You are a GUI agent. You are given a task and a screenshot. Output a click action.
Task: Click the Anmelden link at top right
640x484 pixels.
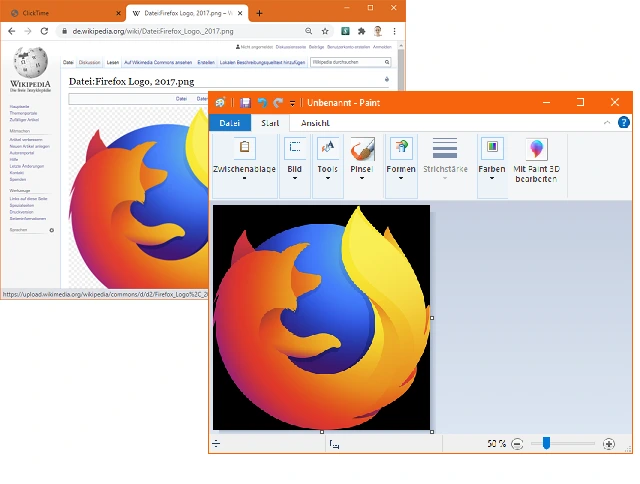pos(382,47)
